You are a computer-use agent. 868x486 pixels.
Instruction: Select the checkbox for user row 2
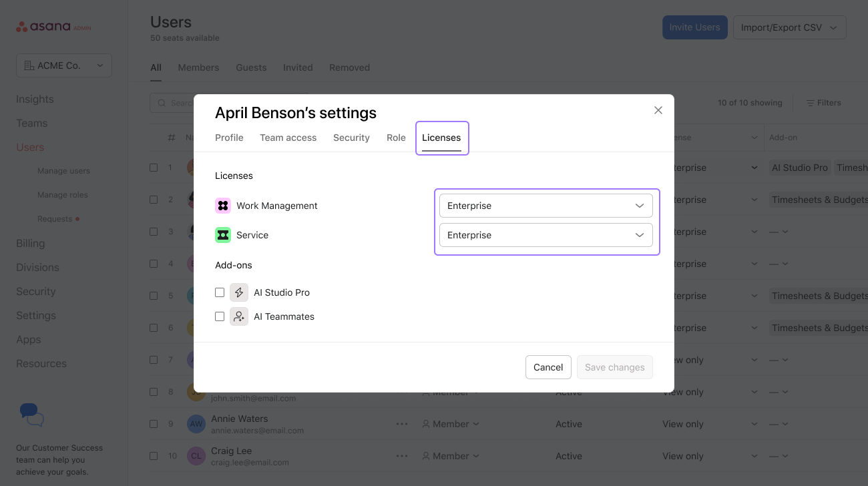(x=154, y=200)
